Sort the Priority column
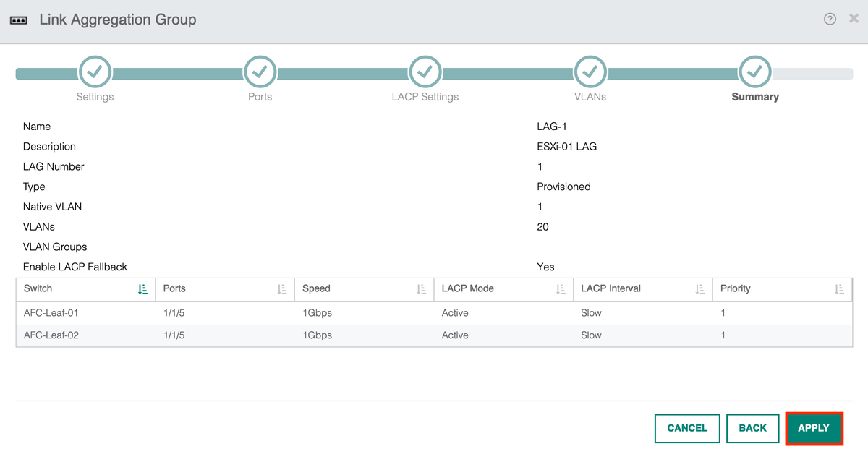Screen dimensions: 868x454 click(840, 288)
